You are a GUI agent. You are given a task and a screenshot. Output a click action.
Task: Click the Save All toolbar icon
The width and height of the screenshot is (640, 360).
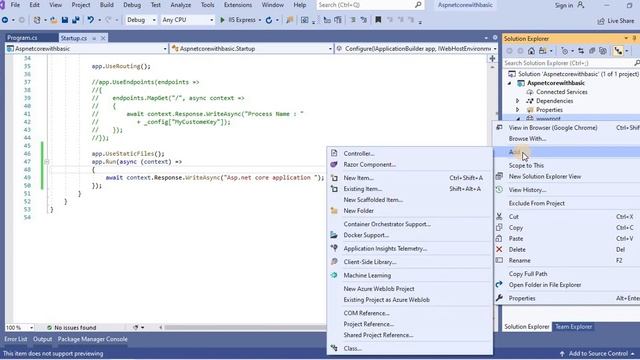coord(76,20)
